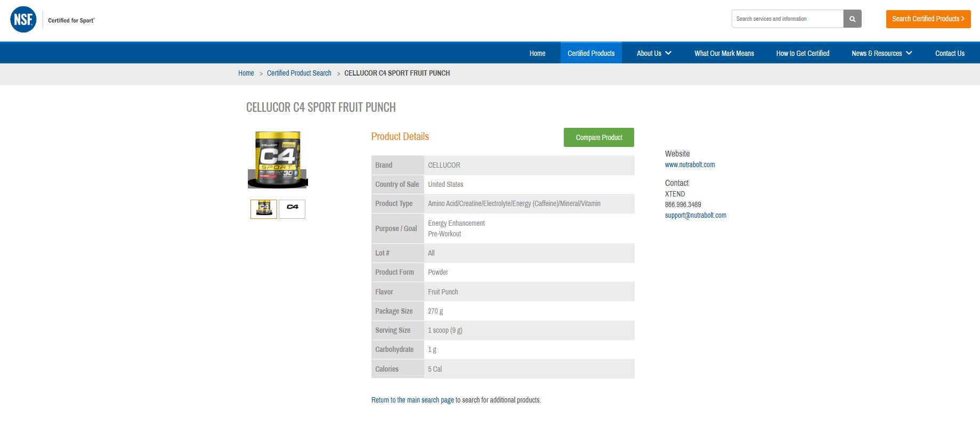Click the main C4 Sport product image
The width and height of the screenshot is (980, 435).
[278, 160]
